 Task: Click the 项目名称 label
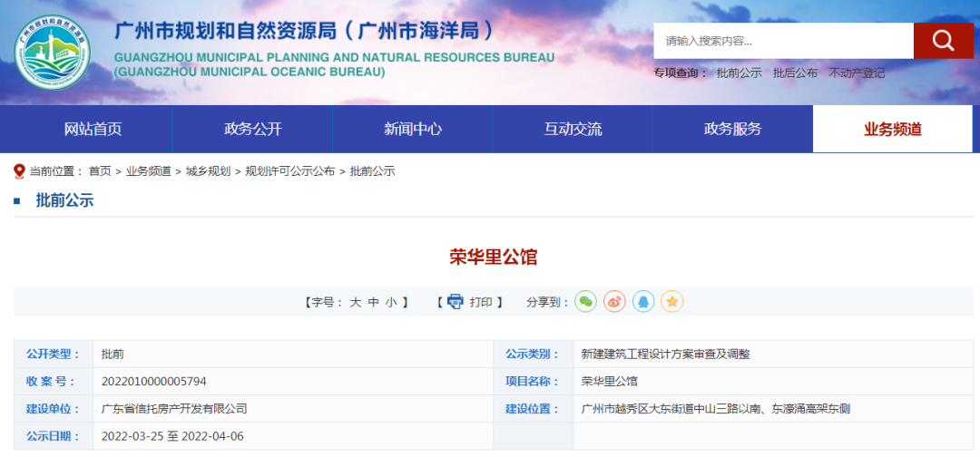(x=533, y=382)
